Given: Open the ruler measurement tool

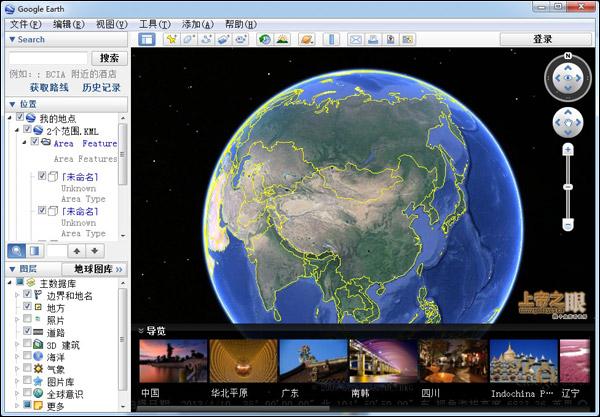Looking at the screenshot, I should pos(331,39).
